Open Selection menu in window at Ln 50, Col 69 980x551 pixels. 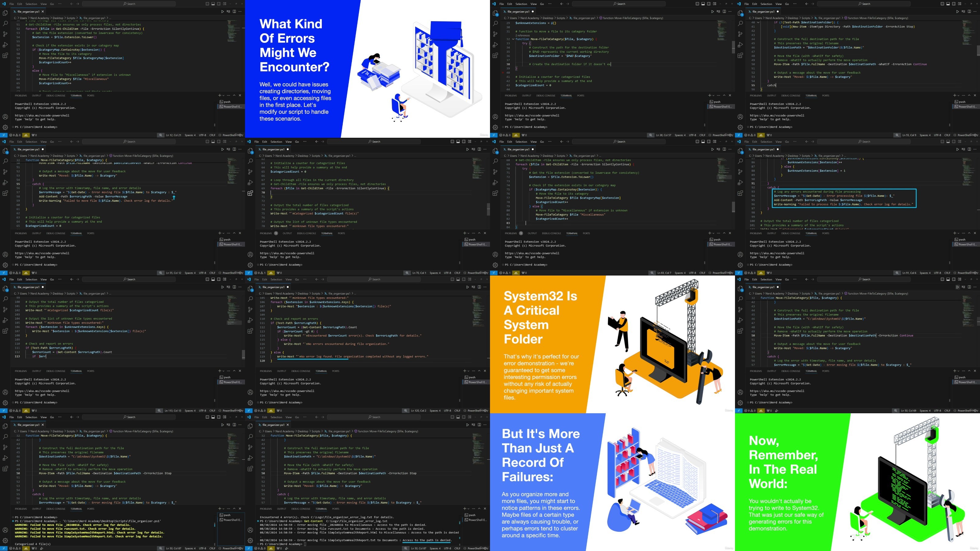(766, 279)
